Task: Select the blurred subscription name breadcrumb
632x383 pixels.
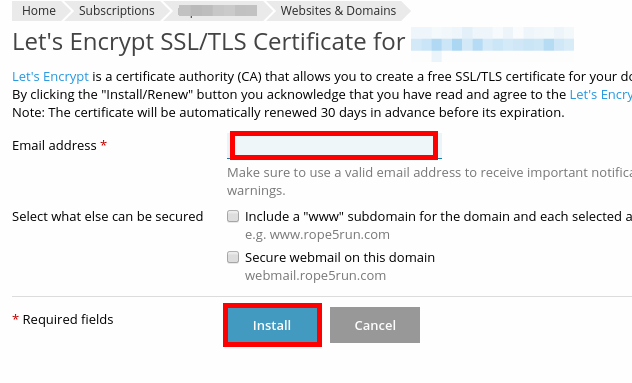Action: [218, 10]
